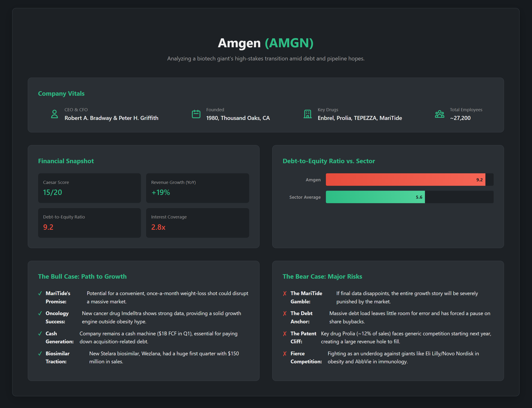Click the red X next to The MariTide Gamble

click(x=285, y=293)
